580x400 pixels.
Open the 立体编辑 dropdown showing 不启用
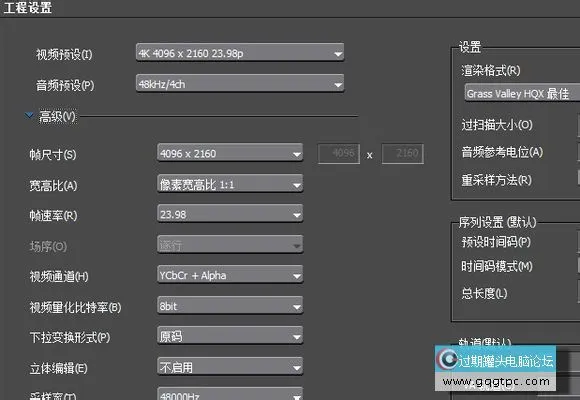click(230, 367)
